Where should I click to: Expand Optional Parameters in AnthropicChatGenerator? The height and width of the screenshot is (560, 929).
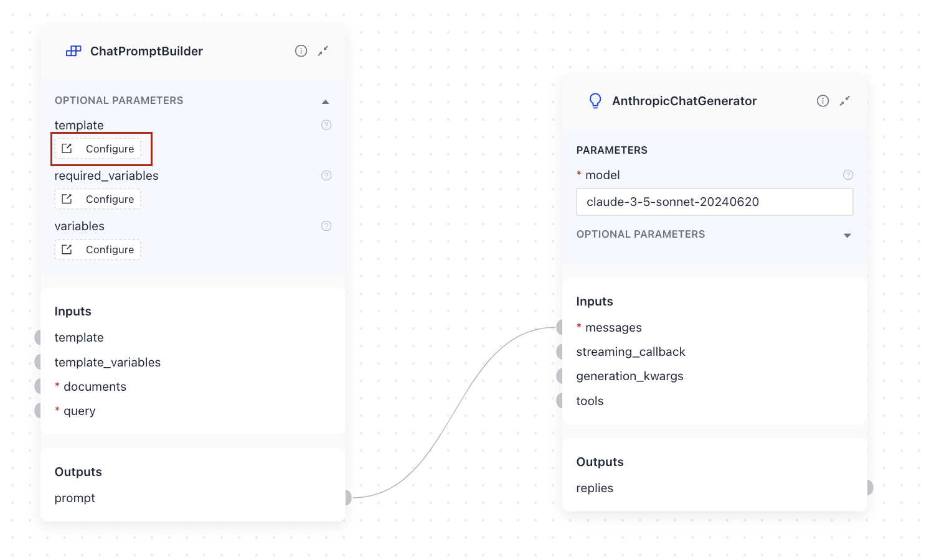click(x=847, y=235)
